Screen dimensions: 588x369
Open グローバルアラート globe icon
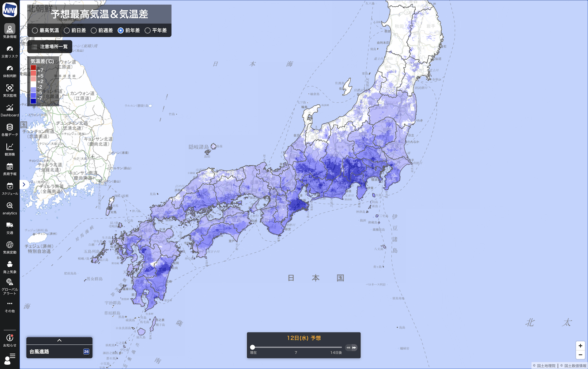pos(10,282)
